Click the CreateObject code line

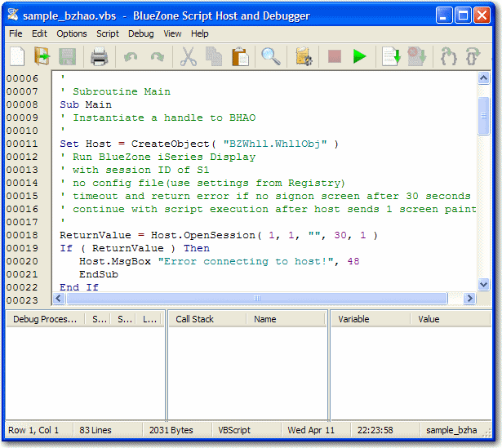199,144
